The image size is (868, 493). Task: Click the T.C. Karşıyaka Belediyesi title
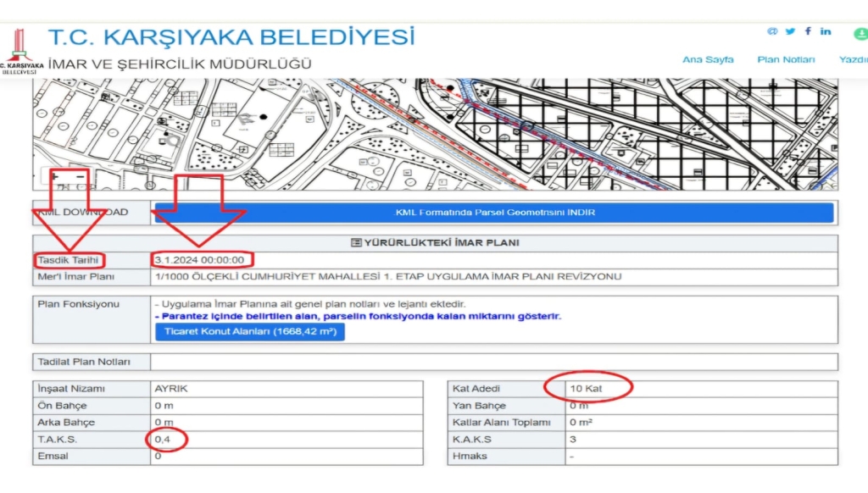[x=231, y=38]
